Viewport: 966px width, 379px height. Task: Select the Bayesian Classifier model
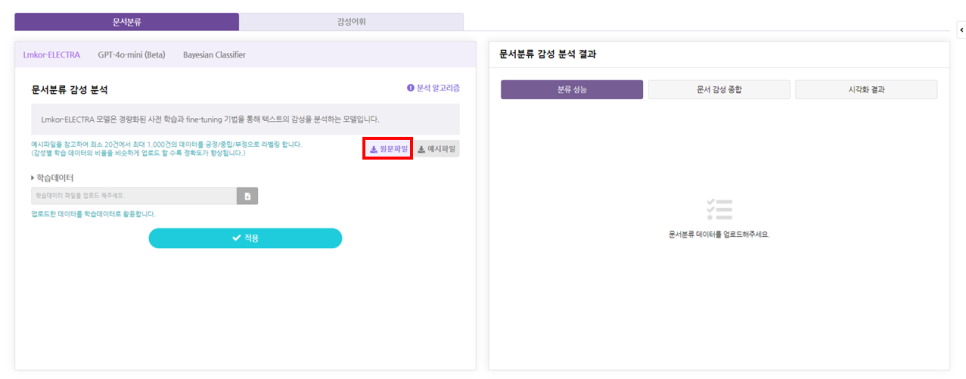(x=214, y=55)
